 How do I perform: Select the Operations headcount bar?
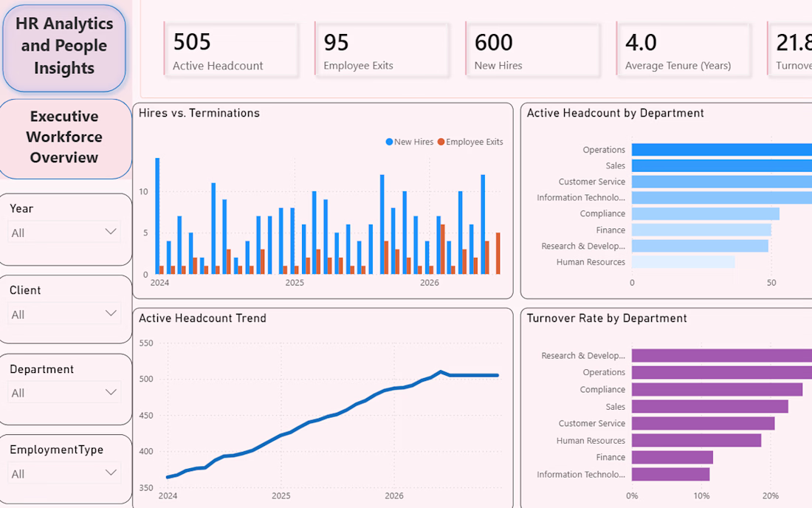pos(722,150)
